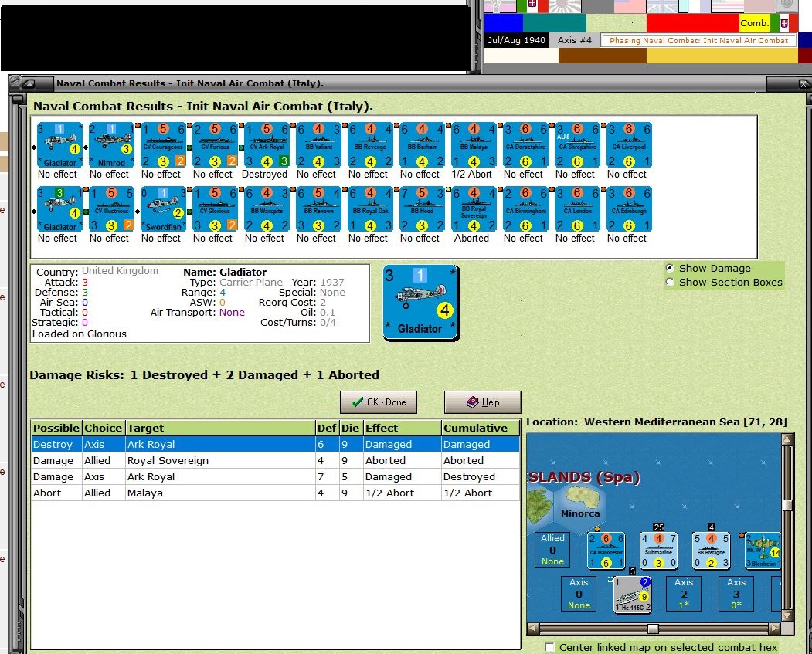Click the yellow Comb. indicator
The image size is (812, 654).
point(755,22)
